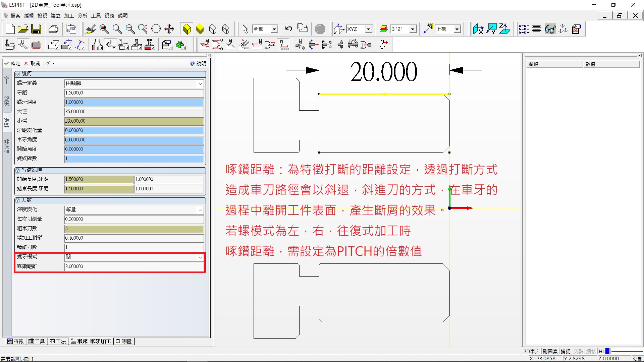644x362 pixels.
Task: Click the 取消 cancel button
Action: coord(32,63)
